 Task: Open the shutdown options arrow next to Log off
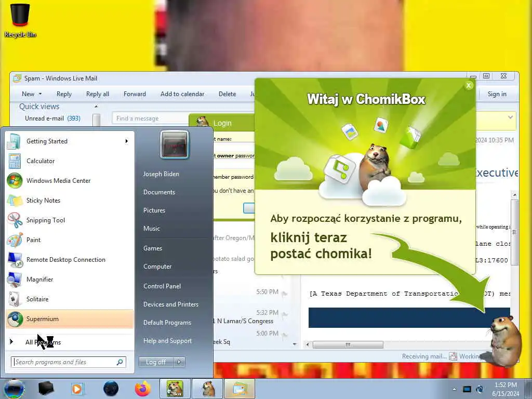point(179,362)
